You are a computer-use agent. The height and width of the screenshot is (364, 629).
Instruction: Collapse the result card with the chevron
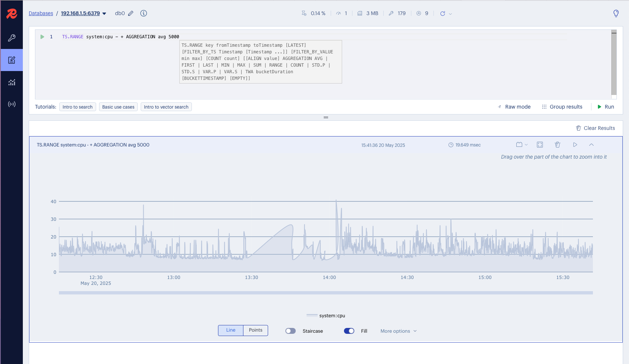[x=591, y=145]
